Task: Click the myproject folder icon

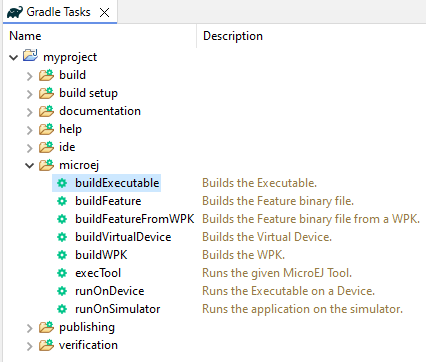Action: [30, 55]
